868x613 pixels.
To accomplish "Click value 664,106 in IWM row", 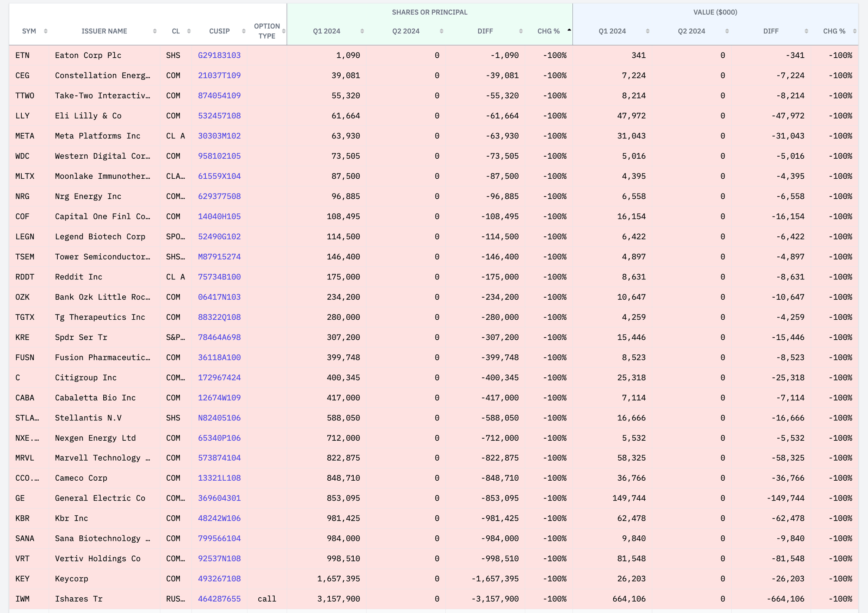I will click(x=629, y=599).
